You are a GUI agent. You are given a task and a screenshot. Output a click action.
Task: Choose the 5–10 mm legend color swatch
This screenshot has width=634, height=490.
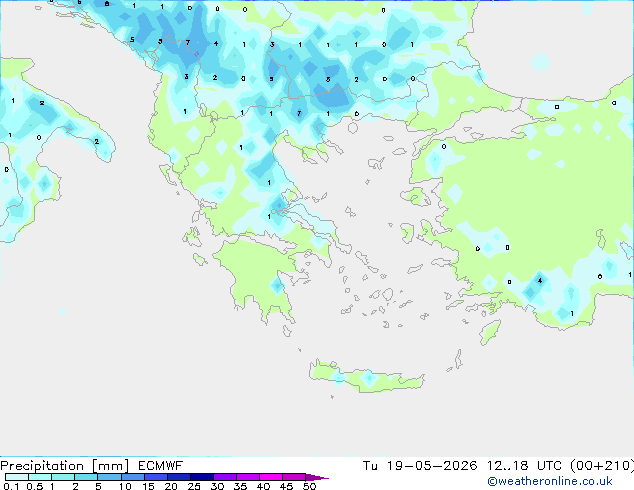click(x=109, y=477)
